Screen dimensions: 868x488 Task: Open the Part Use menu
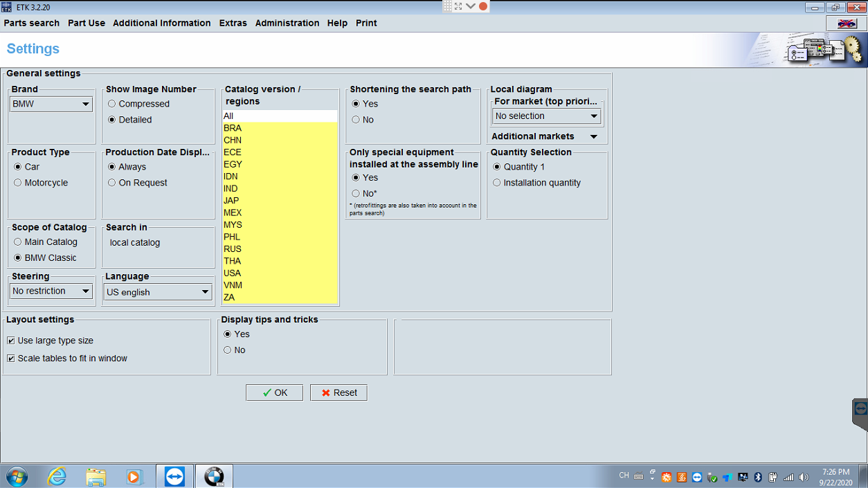pos(87,23)
